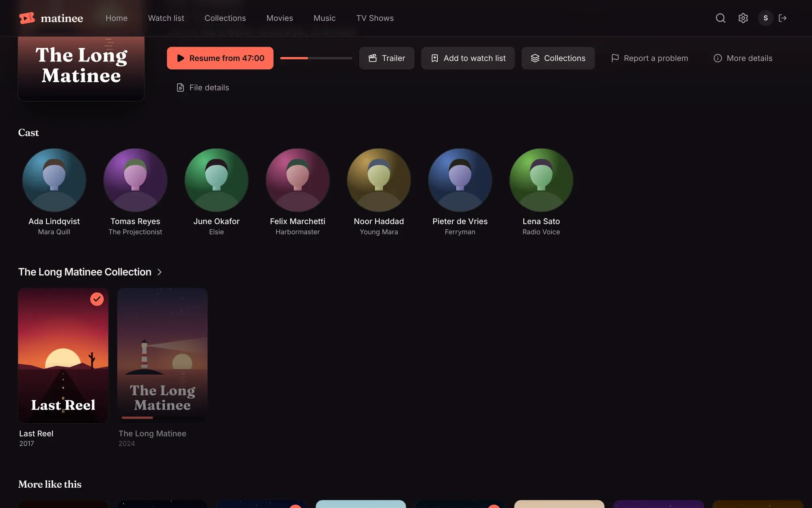Expand The Long Matinee Collection chevron

[x=160, y=272]
